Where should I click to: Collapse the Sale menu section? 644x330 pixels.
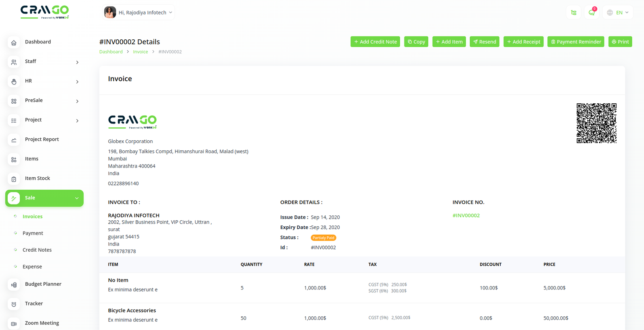(76, 198)
